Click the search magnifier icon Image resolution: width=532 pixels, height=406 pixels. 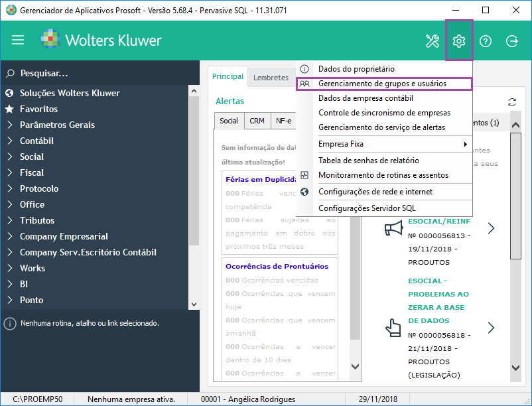click(10, 73)
